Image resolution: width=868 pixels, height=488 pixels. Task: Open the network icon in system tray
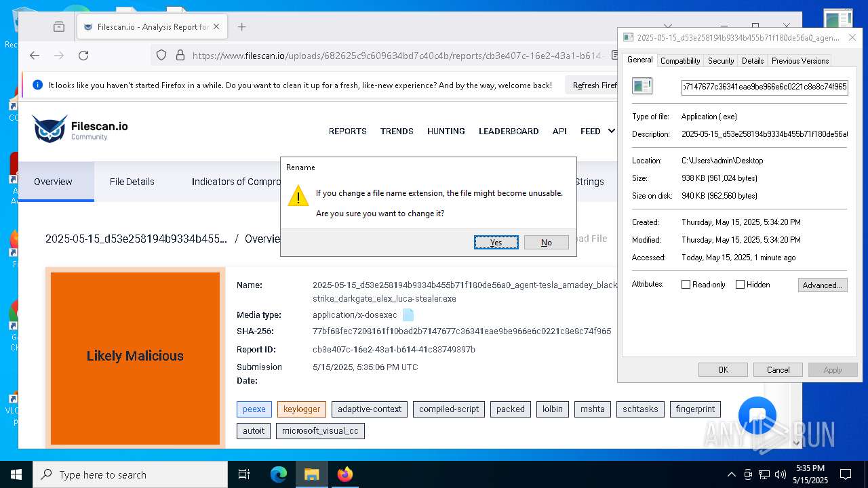coord(764,474)
